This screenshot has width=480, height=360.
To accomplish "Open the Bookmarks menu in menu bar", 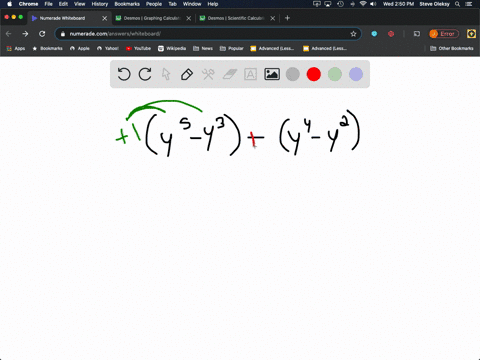I will pos(127,4).
